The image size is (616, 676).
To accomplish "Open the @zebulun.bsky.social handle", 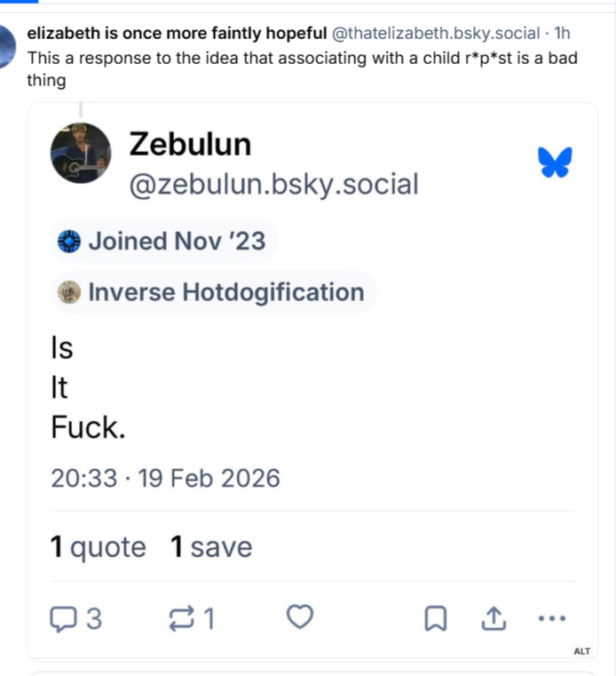I will tap(273, 184).
